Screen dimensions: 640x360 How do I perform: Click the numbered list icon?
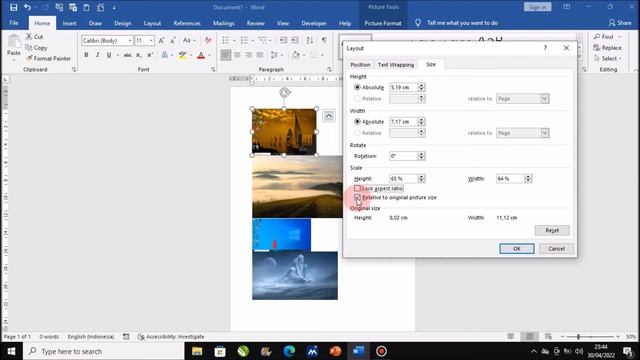click(244, 40)
